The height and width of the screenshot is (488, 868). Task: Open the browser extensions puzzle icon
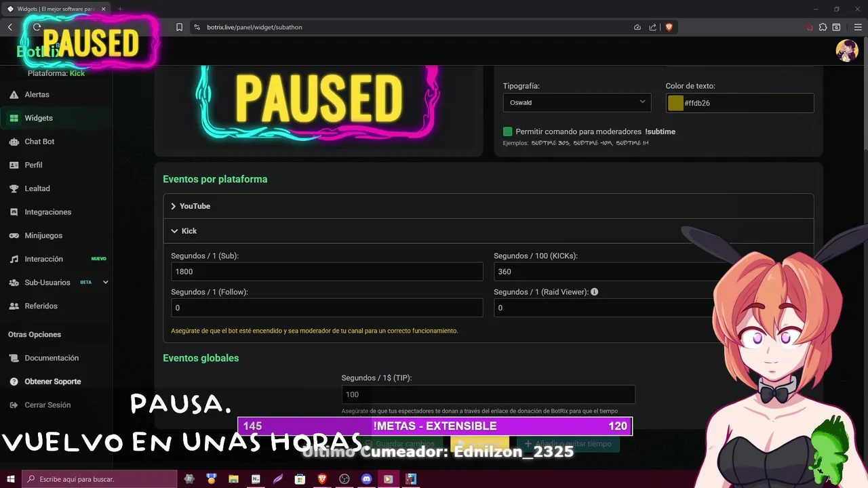(823, 27)
